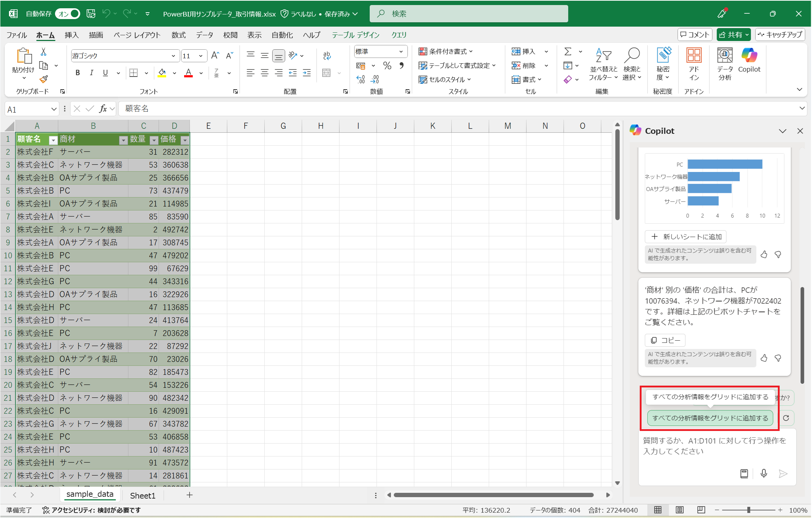Screen dimensions: 812x518
Task: Click the Cut scissors icon
Action: tap(44, 52)
